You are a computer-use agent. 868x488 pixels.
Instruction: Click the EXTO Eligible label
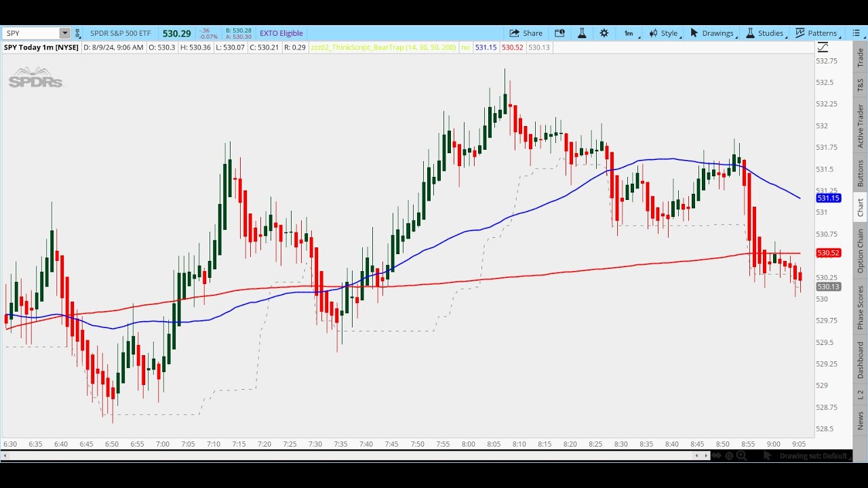(x=281, y=33)
